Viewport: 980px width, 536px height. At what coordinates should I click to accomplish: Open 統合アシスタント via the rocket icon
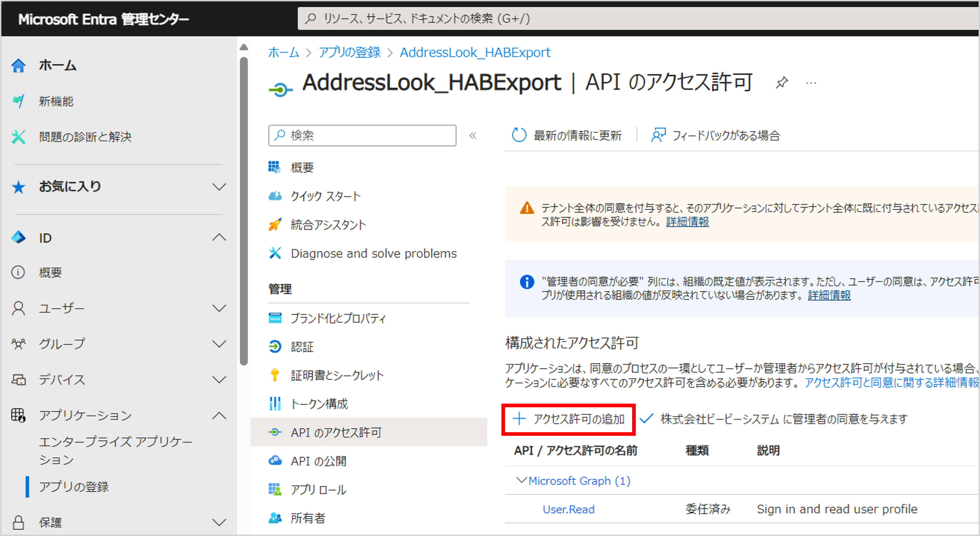pyautogui.click(x=275, y=225)
